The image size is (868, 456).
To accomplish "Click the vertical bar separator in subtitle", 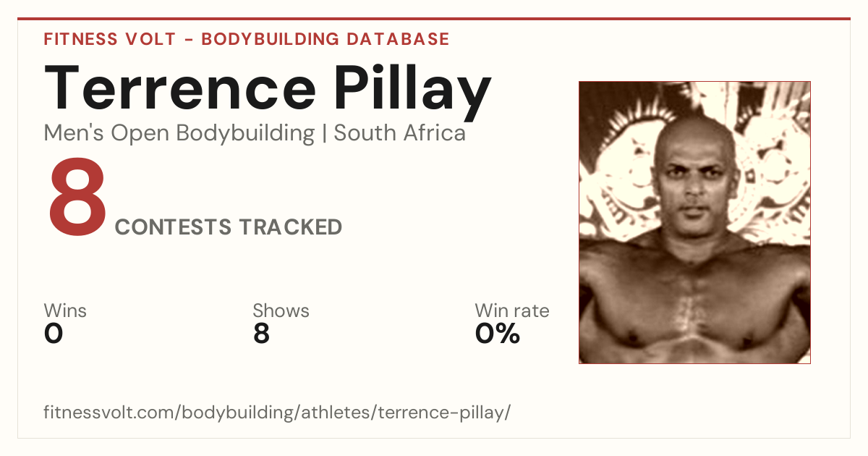I will pos(324,134).
